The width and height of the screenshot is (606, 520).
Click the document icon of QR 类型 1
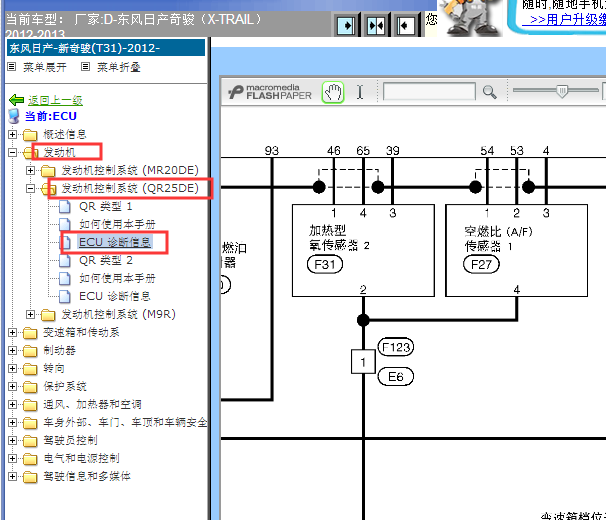point(65,206)
